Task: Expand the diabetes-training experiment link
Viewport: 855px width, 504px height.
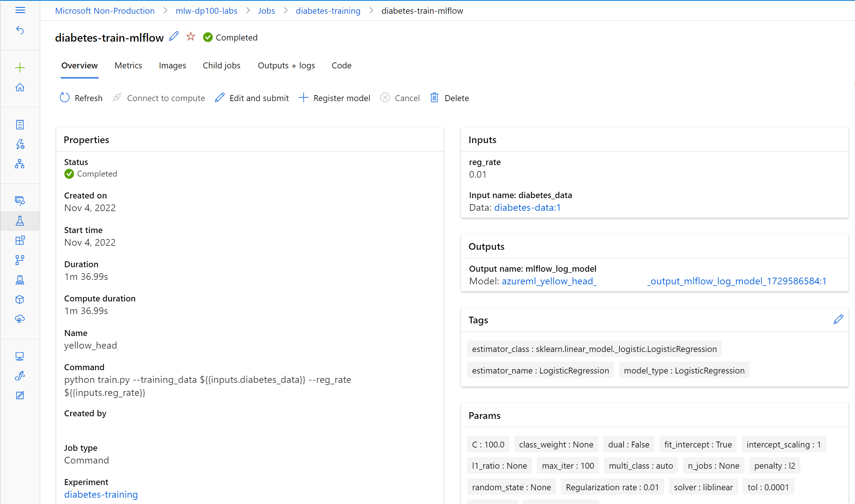Action: pyautogui.click(x=101, y=495)
